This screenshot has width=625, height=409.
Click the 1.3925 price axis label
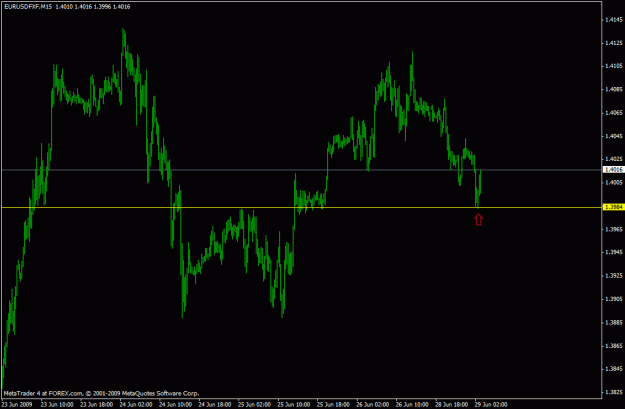click(614, 276)
